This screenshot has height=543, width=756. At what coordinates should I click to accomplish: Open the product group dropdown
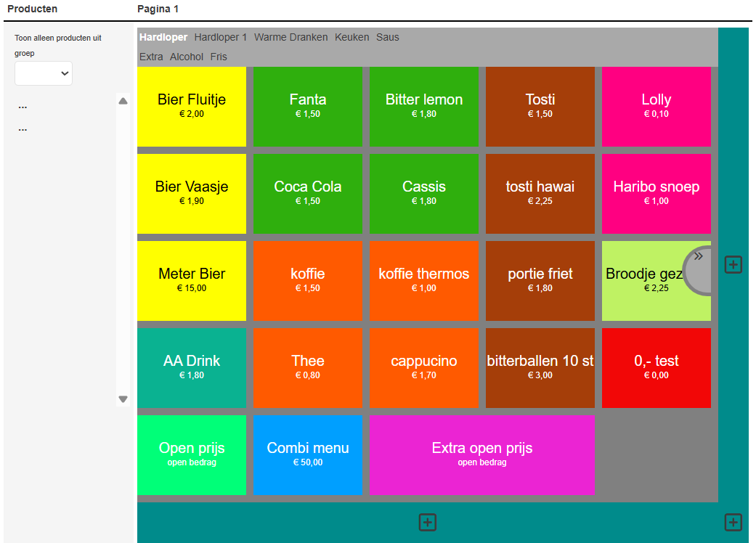tap(44, 73)
